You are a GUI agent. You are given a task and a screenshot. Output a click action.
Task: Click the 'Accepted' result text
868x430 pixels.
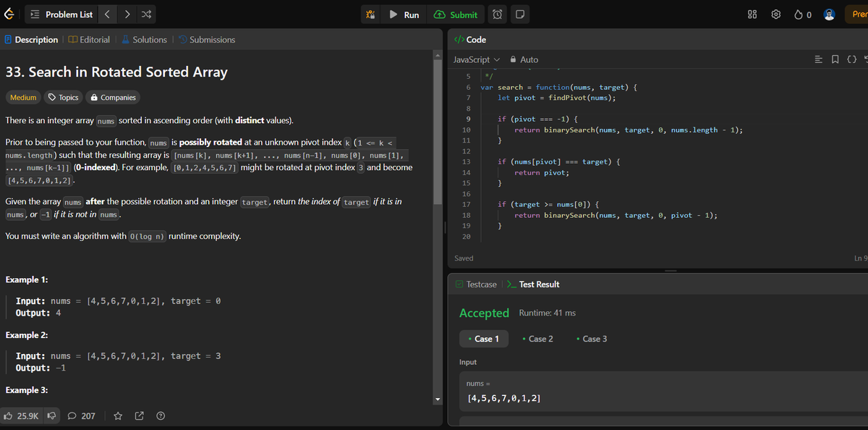[x=485, y=313]
